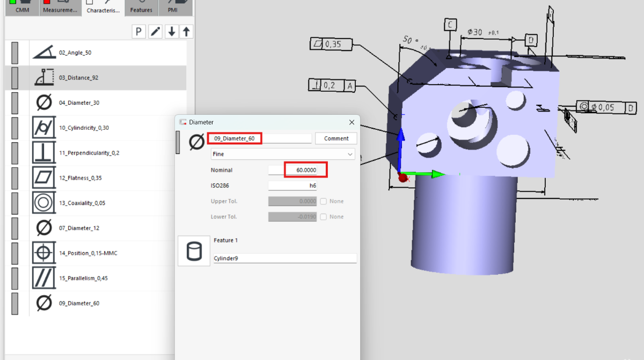Toggle the Lower Tol. None checkbox
The image size is (644, 360).
click(x=324, y=217)
